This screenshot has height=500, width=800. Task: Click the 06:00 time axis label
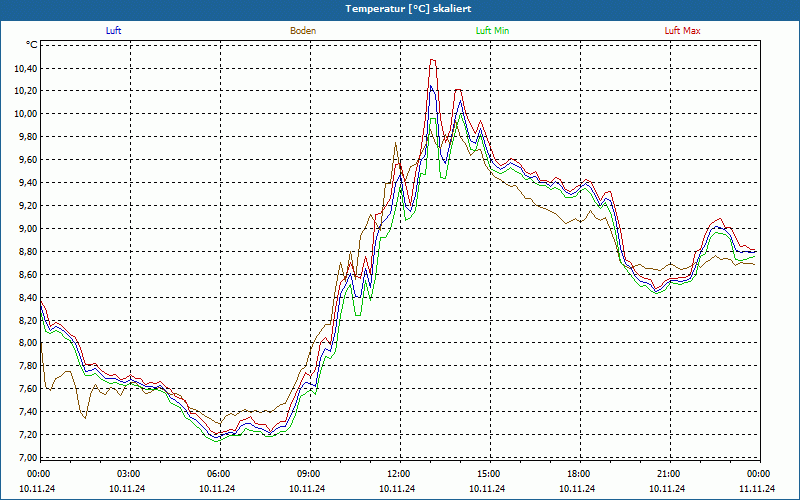[220, 474]
